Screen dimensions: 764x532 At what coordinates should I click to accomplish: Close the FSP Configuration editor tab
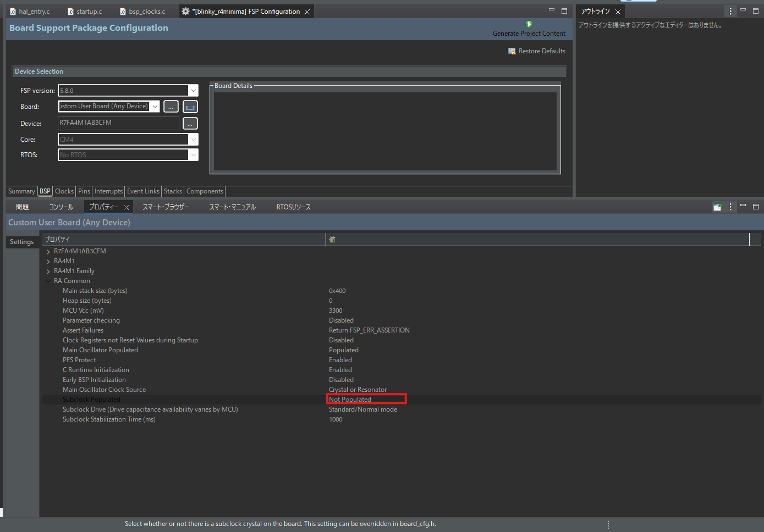tap(307, 12)
